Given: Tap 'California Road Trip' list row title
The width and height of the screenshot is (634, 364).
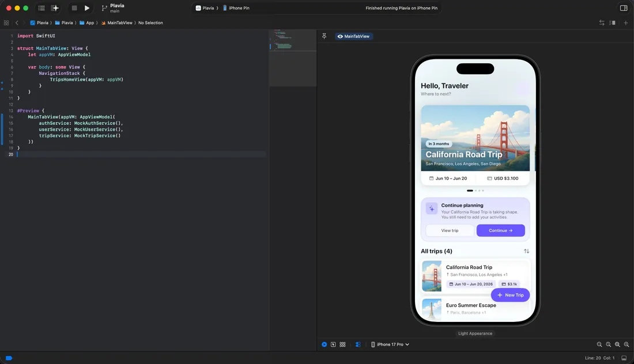Looking at the screenshot, I should coord(469,267).
